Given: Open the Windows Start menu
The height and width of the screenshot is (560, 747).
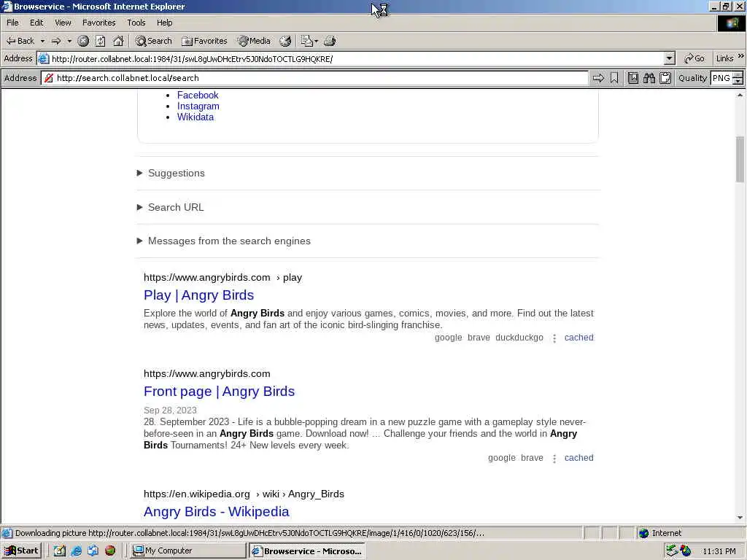Looking at the screenshot, I should 21,551.
